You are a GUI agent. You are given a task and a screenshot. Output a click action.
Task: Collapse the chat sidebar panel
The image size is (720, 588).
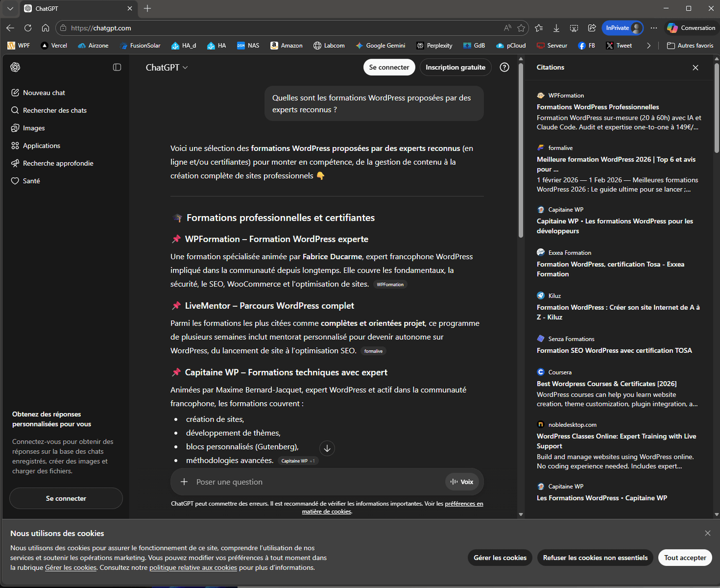pyautogui.click(x=117, y=67)
